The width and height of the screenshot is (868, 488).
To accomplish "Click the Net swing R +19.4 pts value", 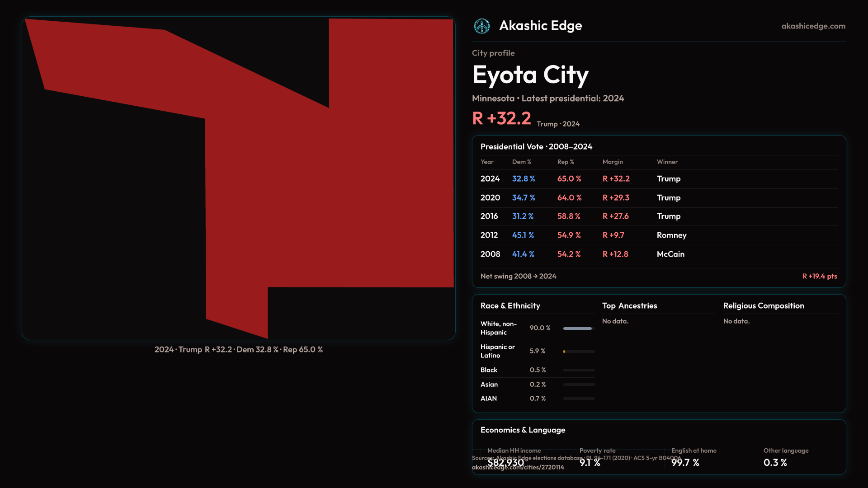I will [819, 276].
